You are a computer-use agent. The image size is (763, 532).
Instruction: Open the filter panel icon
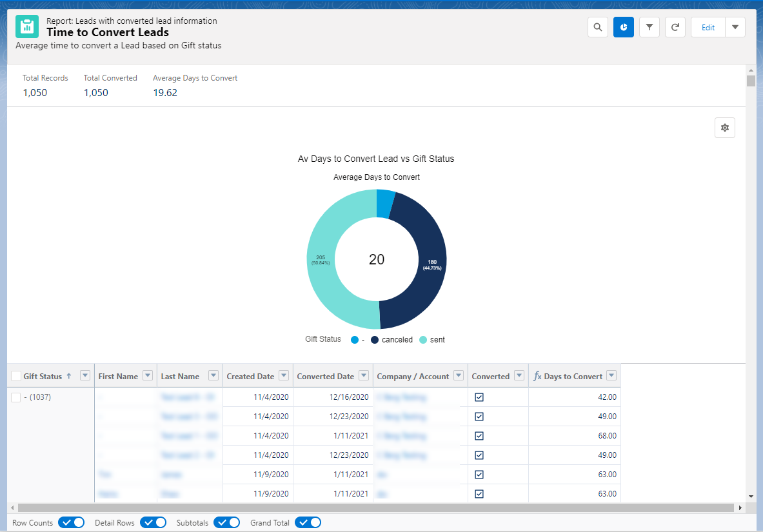click(x=649, y=27)
